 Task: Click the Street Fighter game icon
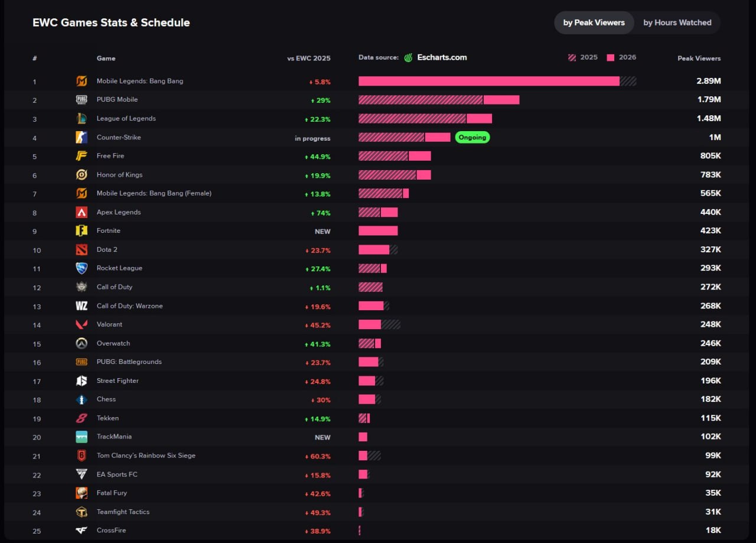pyautogui.click(x=82, y=381)
